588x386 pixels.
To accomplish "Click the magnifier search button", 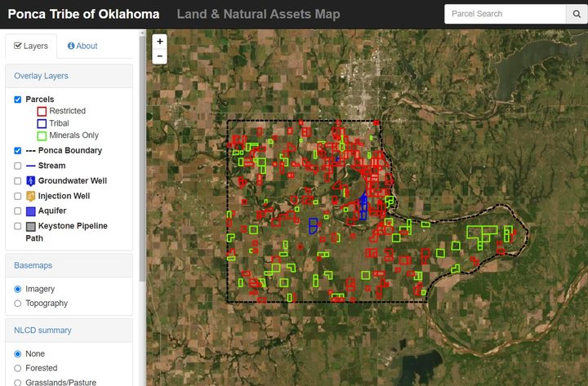I will click(577, 14).
